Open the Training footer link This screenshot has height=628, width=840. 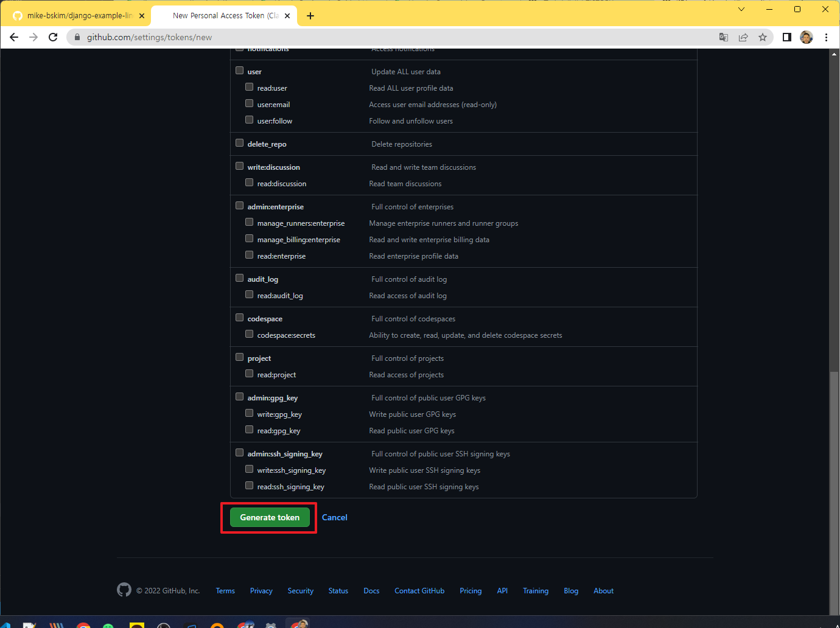click(x=536, y=591)
